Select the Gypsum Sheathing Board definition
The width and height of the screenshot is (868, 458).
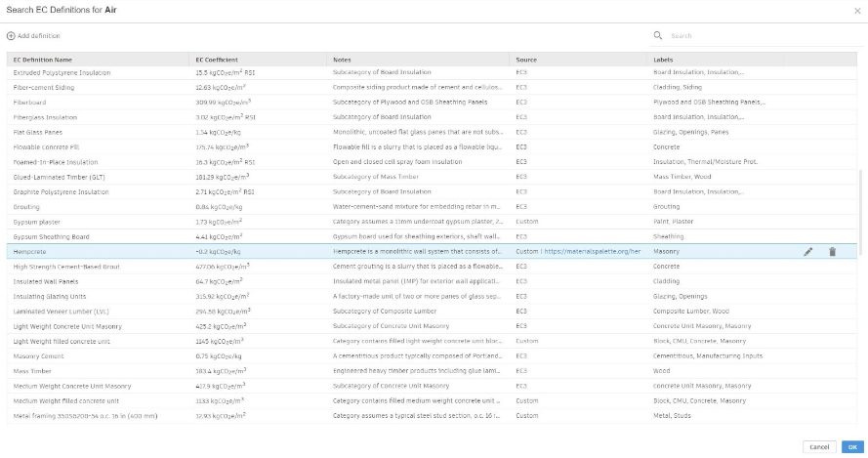coord(51,236)
